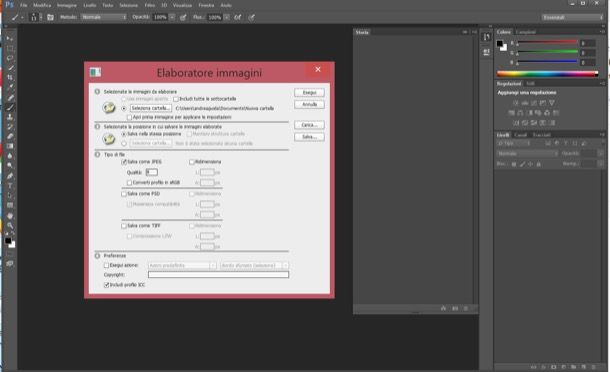The width and height of the screenshot is (610, 372).
Task: Select the Lasso tool
Action: tap(10, 58)
